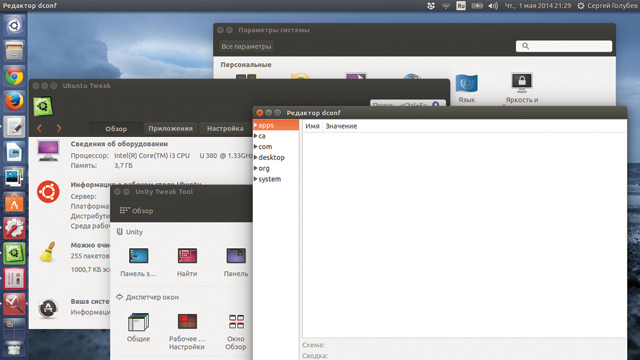The width and height of the screenshot is (640, 360).
Task: Click the Ubuntu logo desktop info icon
Action: click(48, 191)
